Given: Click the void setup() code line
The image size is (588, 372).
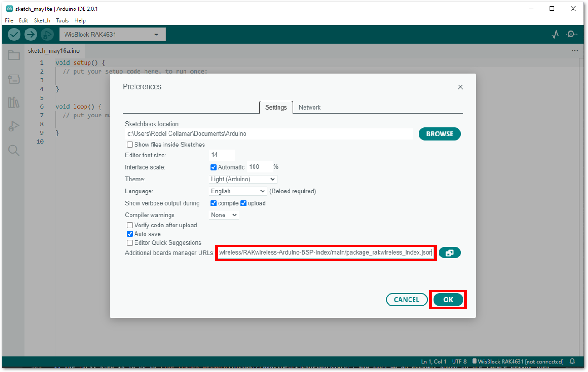Looking at the screenshot, I should pos(80,63).
